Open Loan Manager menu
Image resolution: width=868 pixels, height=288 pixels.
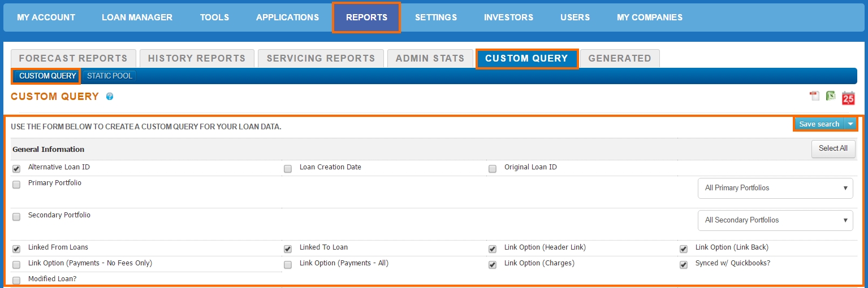[137, 18]
